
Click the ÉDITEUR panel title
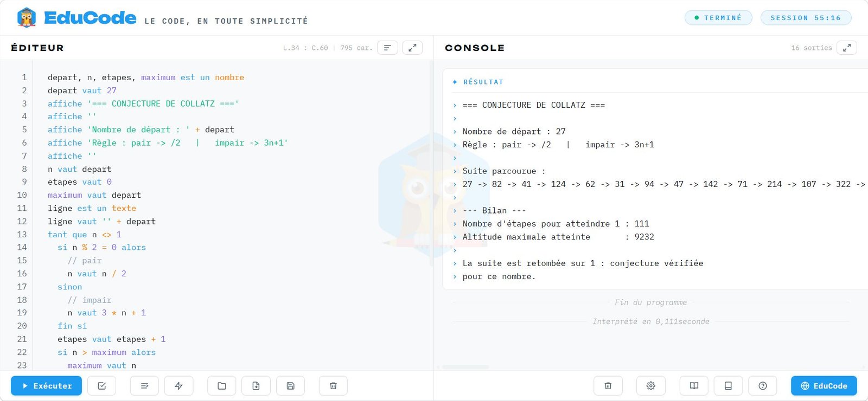37,48
